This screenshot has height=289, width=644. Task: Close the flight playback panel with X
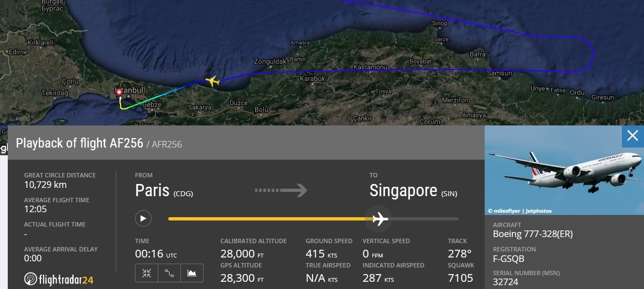tap(632, 136)
